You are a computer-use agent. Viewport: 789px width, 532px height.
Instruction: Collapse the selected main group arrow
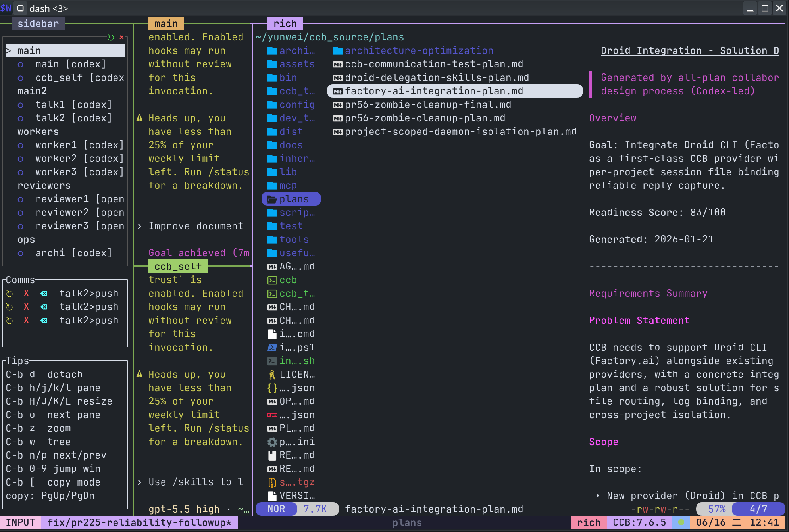coord(9,51)
